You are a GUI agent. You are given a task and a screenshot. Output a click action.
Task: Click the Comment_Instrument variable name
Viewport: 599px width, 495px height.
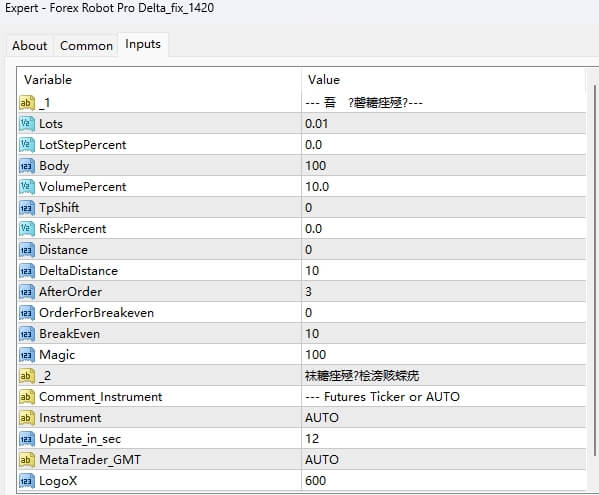[x=101, y=397]
